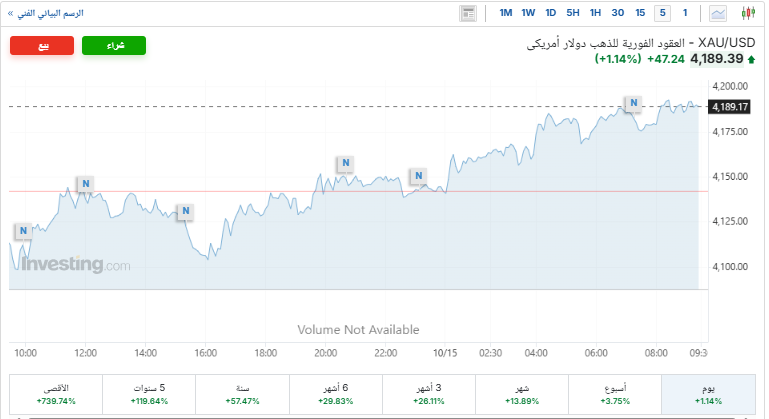This screenshot has width=769, height=419.
Task: Open the news panel icon in the toolbar
Action: coord(468,13)
